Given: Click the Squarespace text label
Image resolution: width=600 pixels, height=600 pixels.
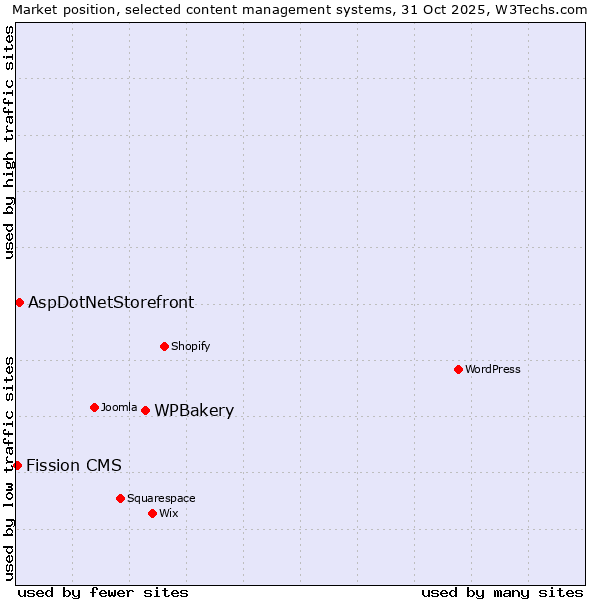Looking at the screenshot, I should pos(161,498).
